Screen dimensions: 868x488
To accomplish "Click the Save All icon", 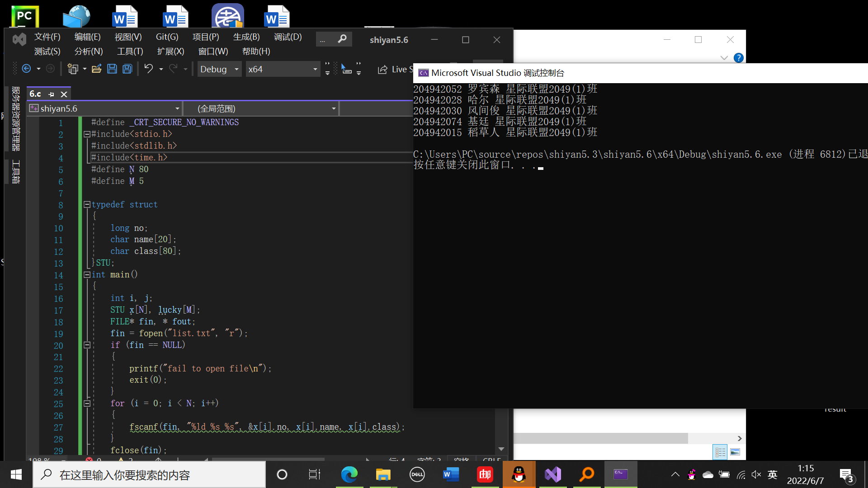I will [127, 69].
